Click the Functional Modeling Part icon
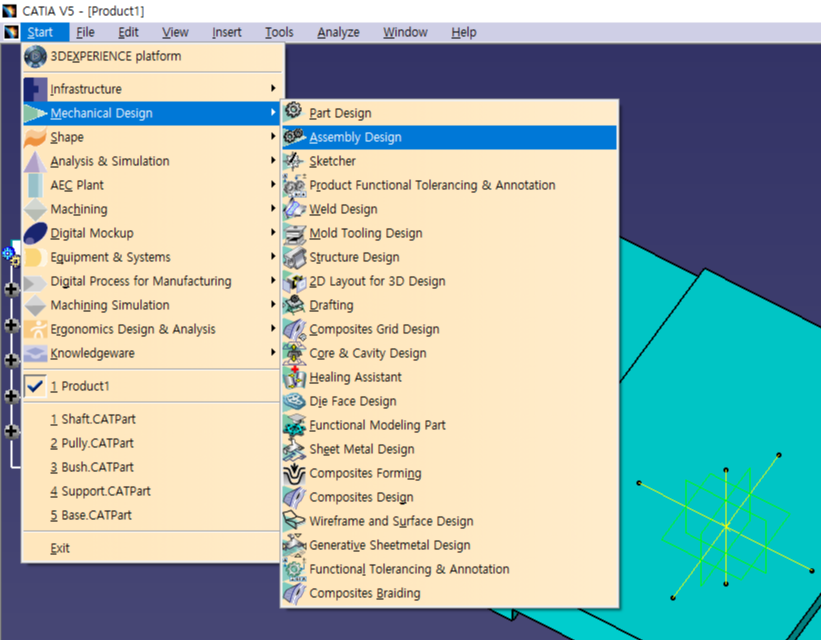The height and width of the screenshot is (640, 821). coord(294,425)
